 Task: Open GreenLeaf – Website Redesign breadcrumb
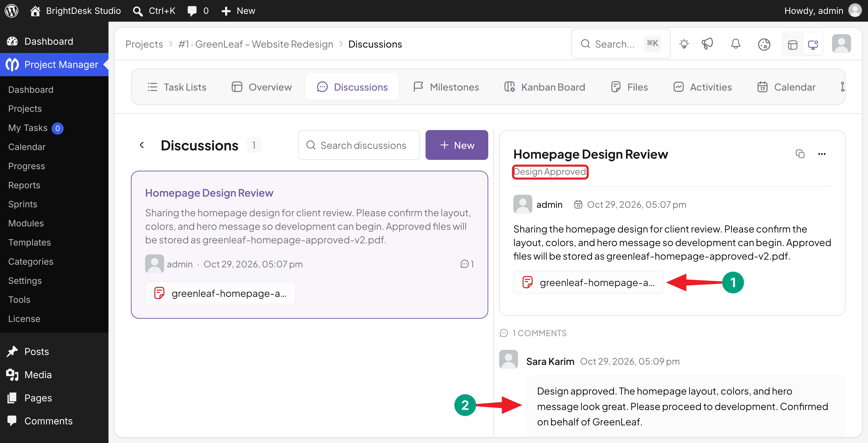256,44
